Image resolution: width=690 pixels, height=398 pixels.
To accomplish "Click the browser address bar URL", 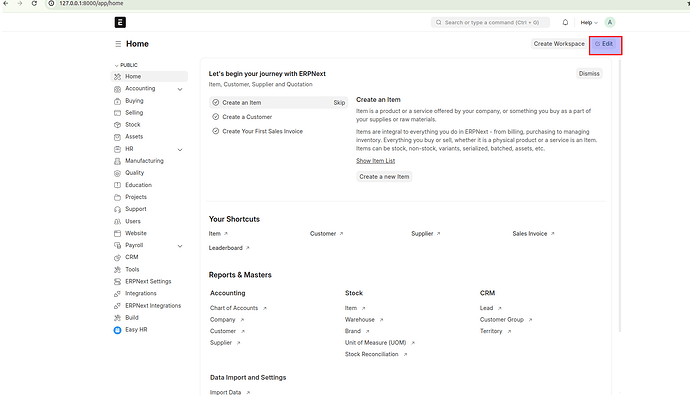I will click(x=91, y=4).
